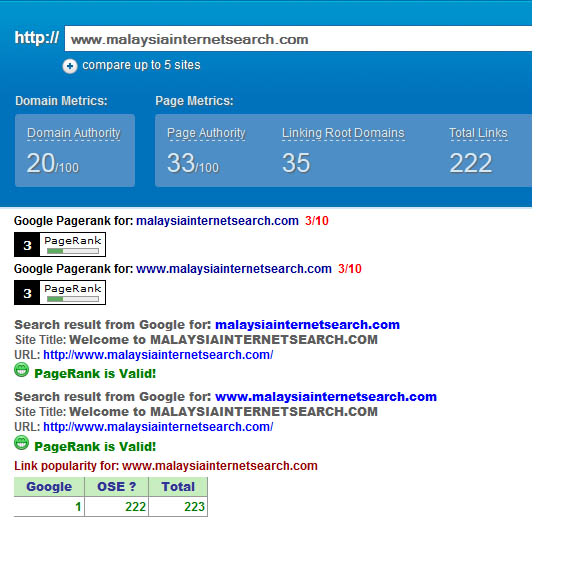The image size is (583, 566).
Task: Click the Page Authority label
Action: (206, 133)
